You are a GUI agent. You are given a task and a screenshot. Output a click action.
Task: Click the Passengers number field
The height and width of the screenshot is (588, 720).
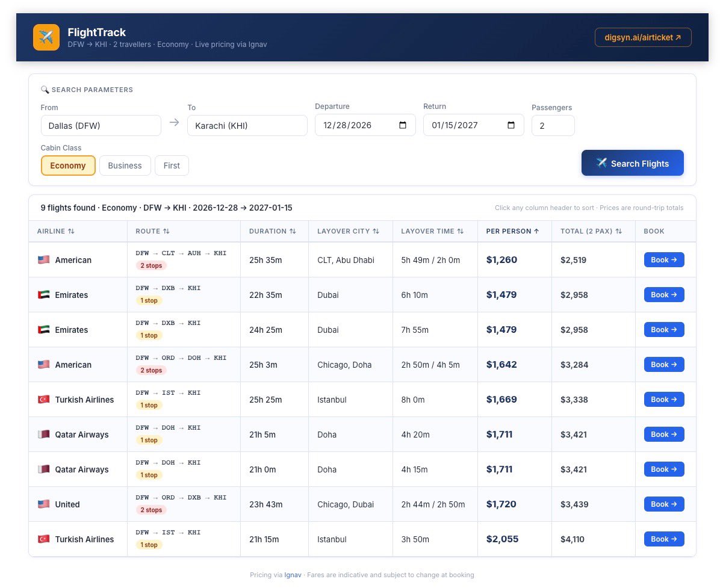click(x=553, y=125)
